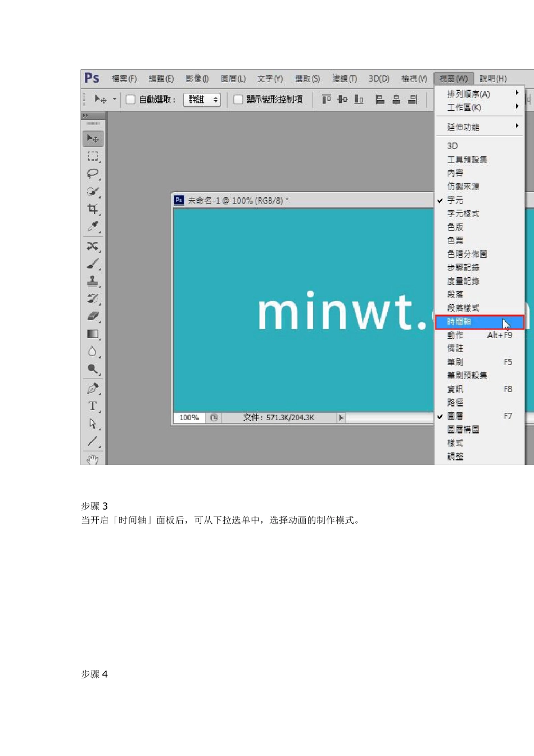Click align left edges icon
Viewport: 534px width, 756px height.
(380, 100)
